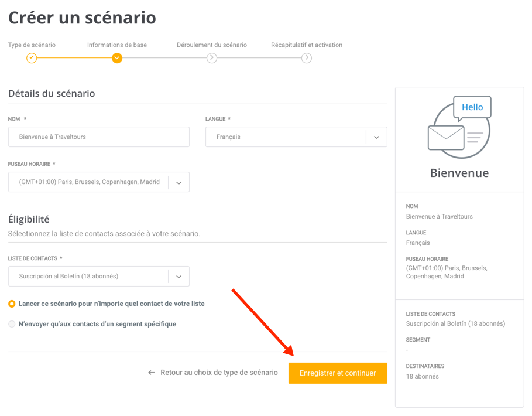Click the Nom input field Bienvenue à Traveltours

click(99, 137)
